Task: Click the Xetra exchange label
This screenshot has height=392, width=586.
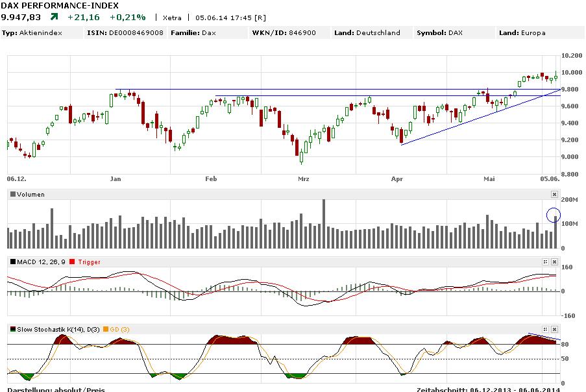Action: pyautogui.click(x=172, y=18)
